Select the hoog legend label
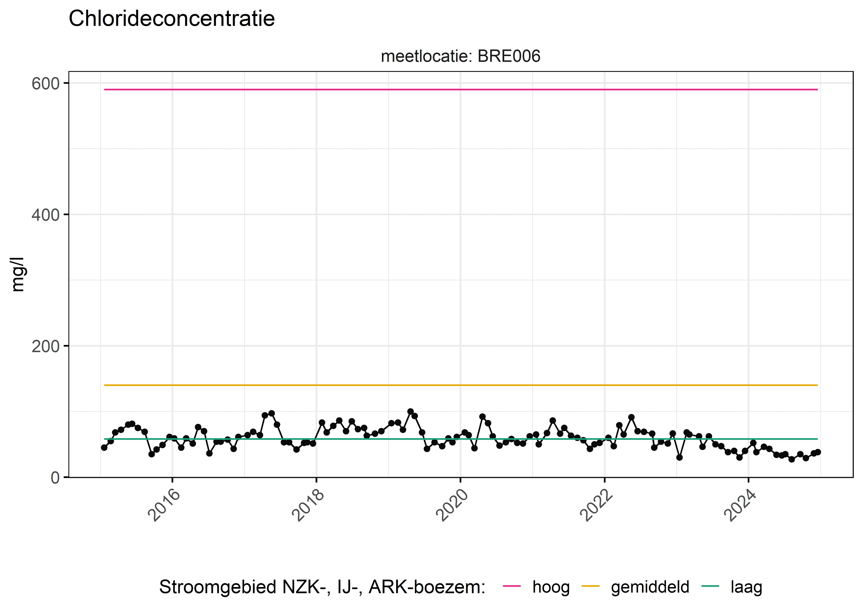This screenshot has height=616, width=863. (x=551, y=587)
